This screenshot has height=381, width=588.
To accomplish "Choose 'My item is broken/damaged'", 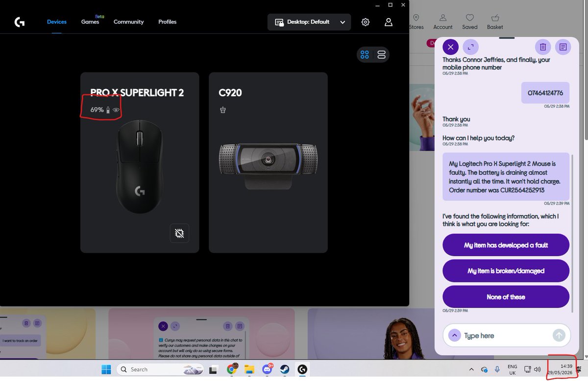I will click(506, 271).
